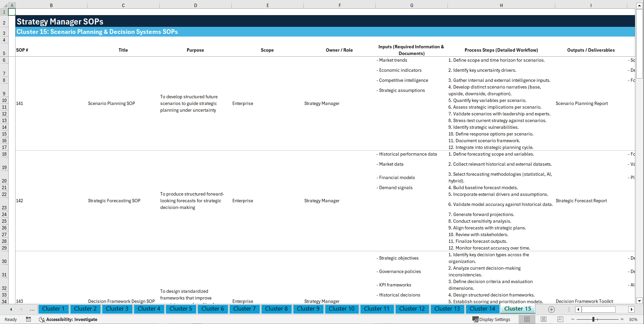The height and width of the screenshot is (324, 644).
Task: Select row 10 by its header
Action: [4, 100]
